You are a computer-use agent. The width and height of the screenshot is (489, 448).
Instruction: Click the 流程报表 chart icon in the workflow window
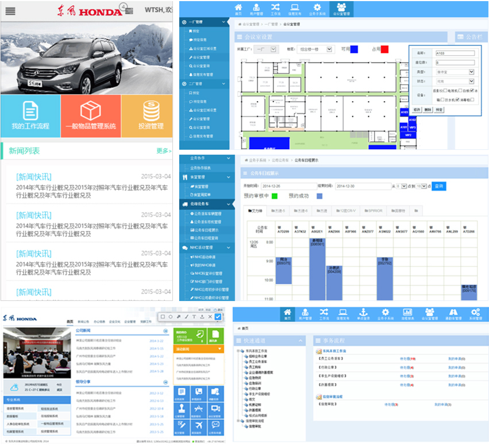click(x=407, y=314)
